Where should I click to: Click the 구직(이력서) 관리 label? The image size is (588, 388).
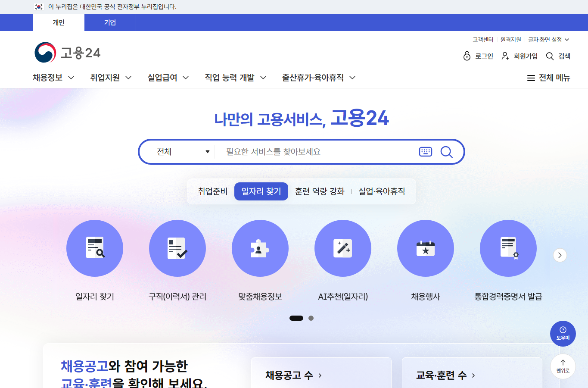tap(177, 297)
